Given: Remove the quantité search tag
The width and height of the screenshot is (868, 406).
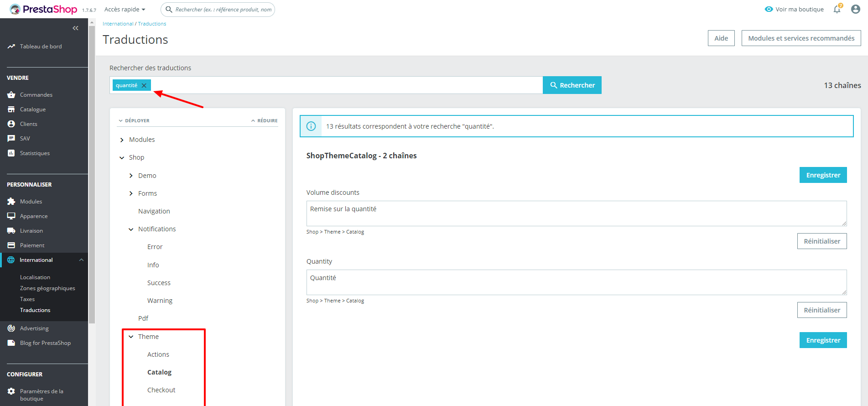Looking at the screenshot, I should tap(144, 85).
